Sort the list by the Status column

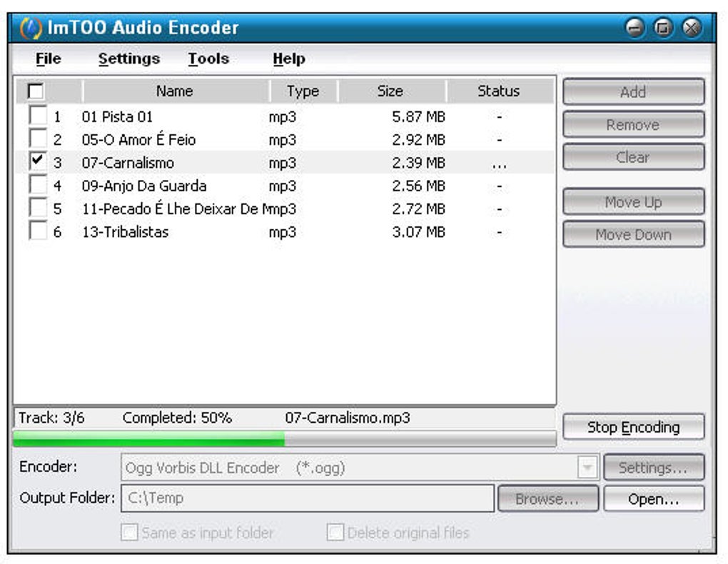pyautogui.click(x=500, y=91)
